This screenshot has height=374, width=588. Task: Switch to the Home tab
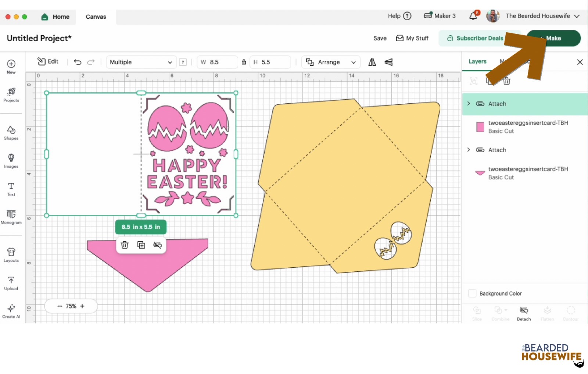pyautogui.click(x=55, y=17)
